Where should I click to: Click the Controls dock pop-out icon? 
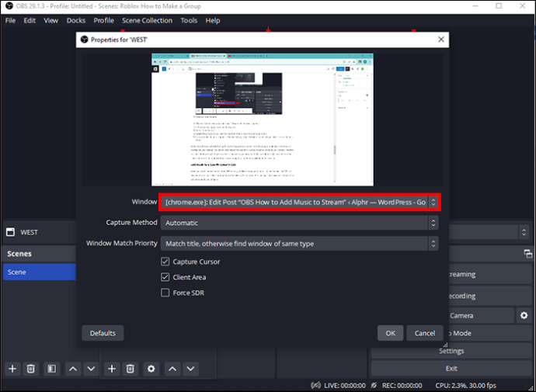(527, 254)
